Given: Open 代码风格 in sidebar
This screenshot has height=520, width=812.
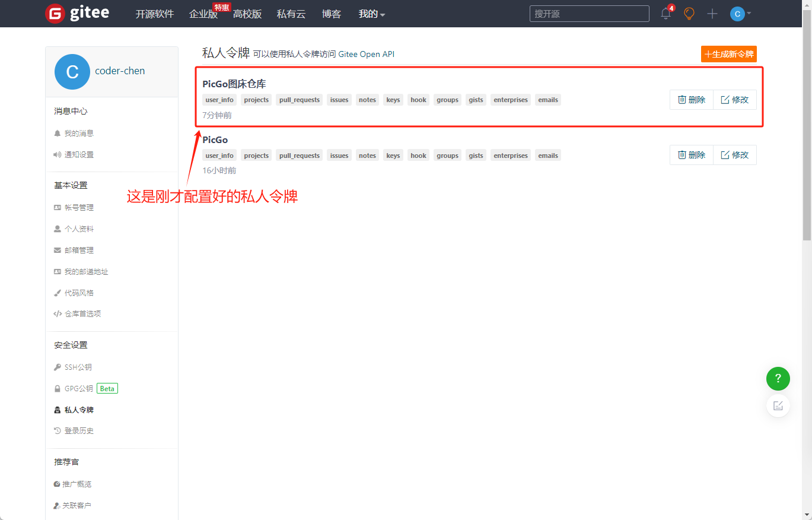Looking at the screenshot, I should [74, 293].
